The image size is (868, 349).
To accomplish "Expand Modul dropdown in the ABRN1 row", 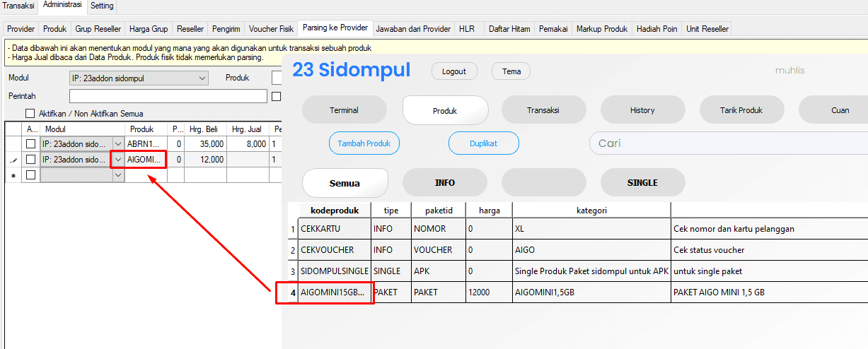I will 118,143.
